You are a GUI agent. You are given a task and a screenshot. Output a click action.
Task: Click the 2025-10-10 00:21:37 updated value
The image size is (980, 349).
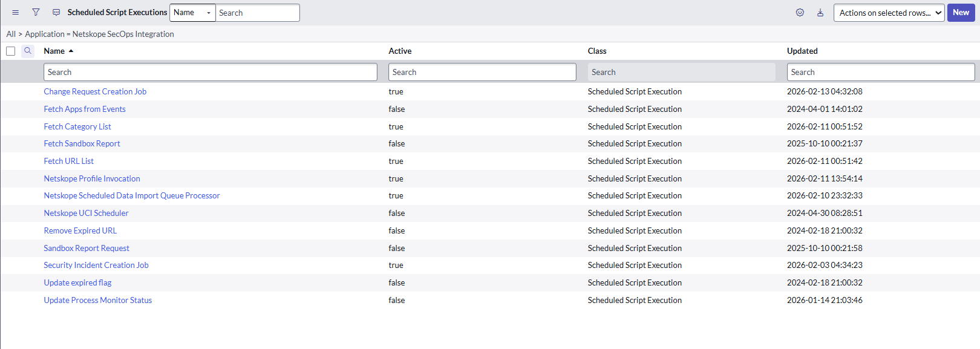(825, 143)
